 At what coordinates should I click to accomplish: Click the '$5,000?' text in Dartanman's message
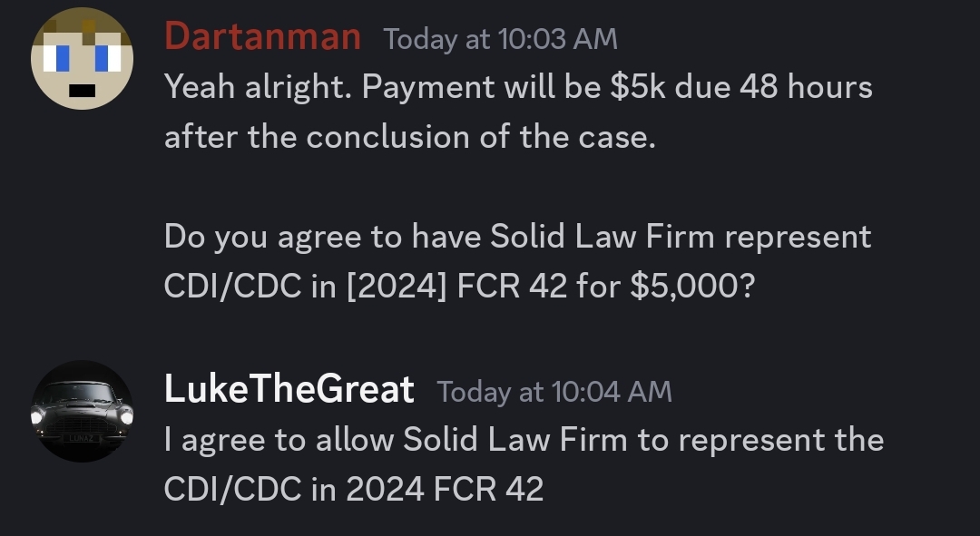pyautogui.click(x=692, y=287)
